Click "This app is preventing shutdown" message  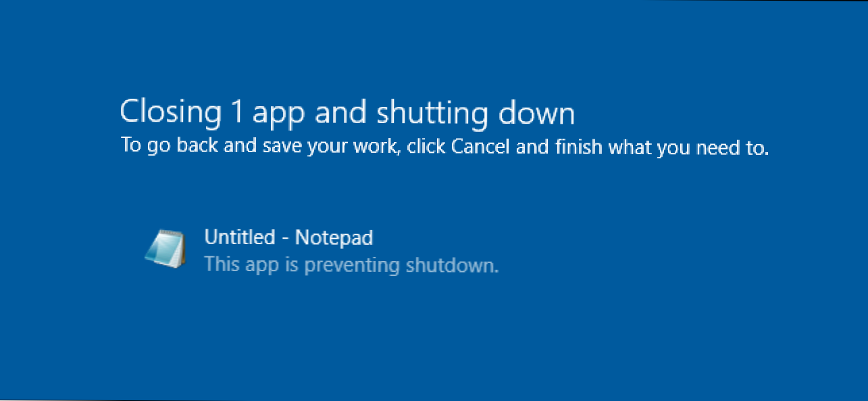click(351, 264)
